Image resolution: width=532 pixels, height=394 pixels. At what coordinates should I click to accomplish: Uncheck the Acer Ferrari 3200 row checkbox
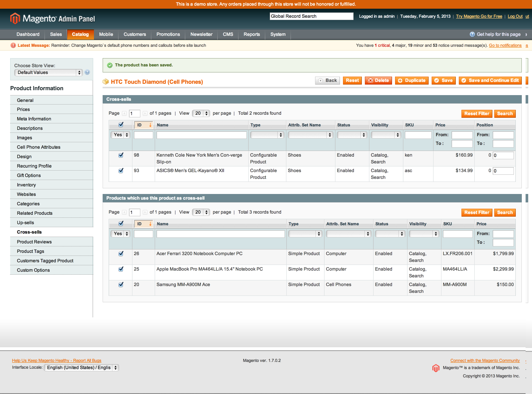click(121, 254)
